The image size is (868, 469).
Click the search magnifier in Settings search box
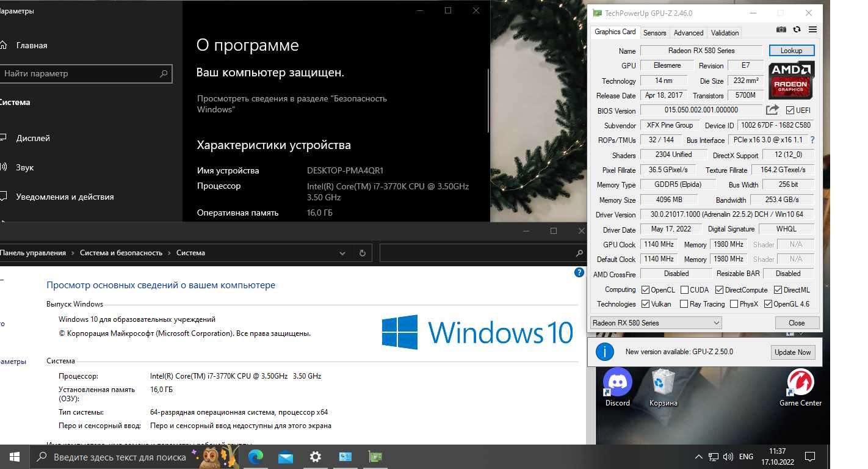164,74
